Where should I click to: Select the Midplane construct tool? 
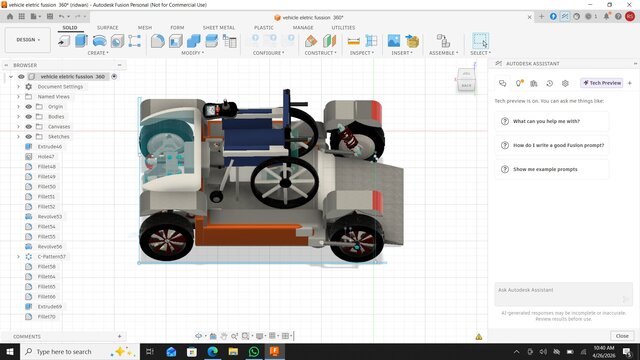tap(329, 41)
